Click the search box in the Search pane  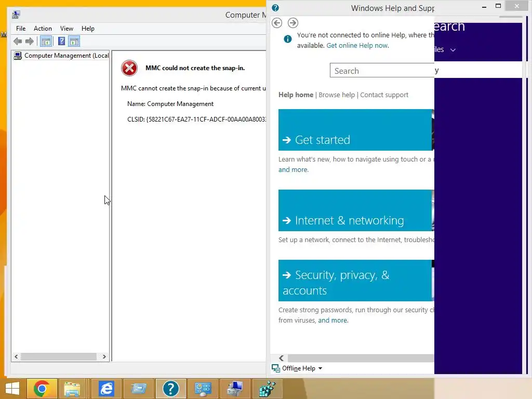point(478,70)
